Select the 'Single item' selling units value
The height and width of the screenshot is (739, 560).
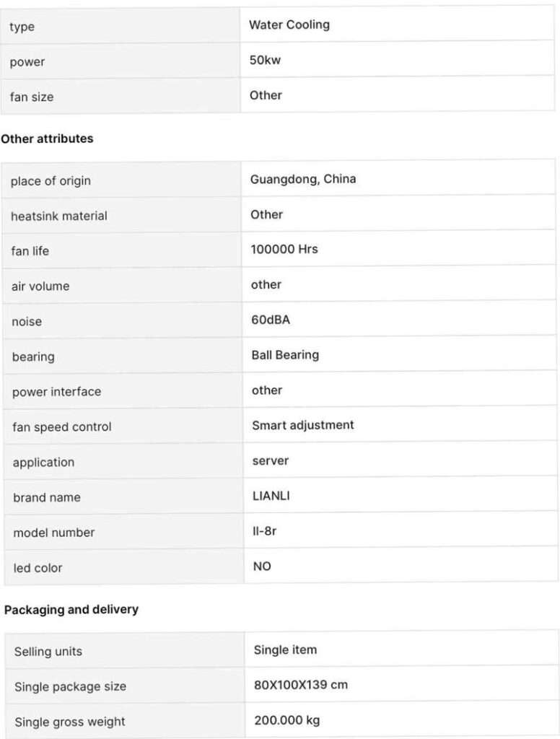point(285,650)
